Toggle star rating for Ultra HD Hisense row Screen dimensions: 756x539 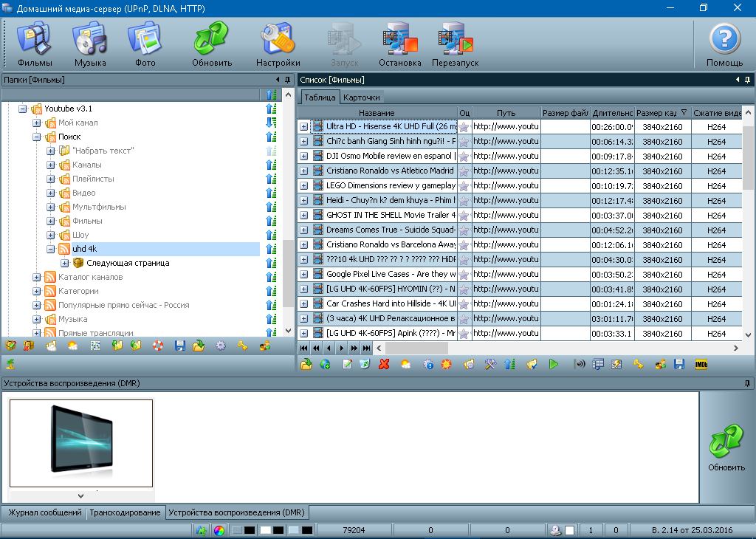point(464,126)
